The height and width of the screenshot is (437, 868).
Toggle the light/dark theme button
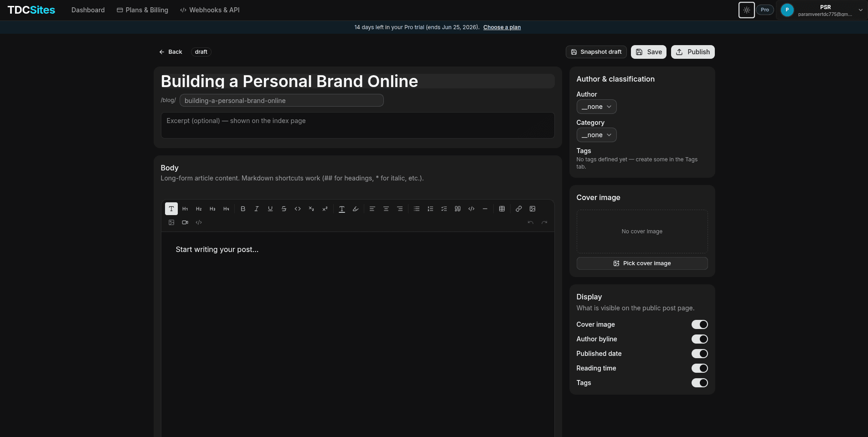(747, 10)
